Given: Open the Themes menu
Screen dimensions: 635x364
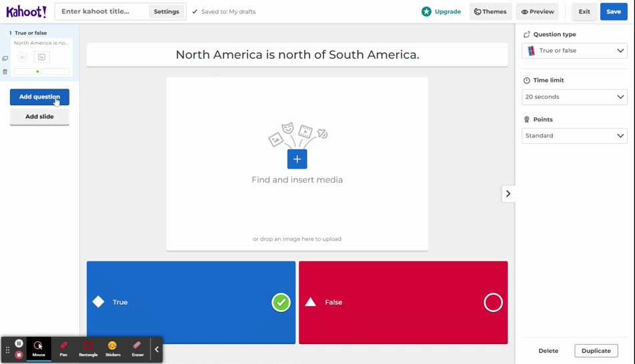Looking at the screenshot, I should click(490, 11).
